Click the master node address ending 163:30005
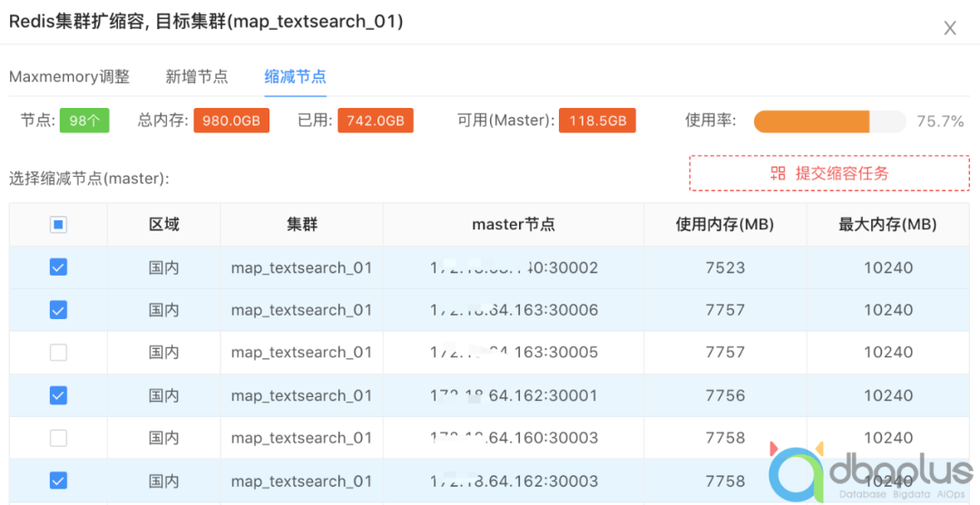The height and width of the screenshot is (505, 980). click(x=514, y=353)
